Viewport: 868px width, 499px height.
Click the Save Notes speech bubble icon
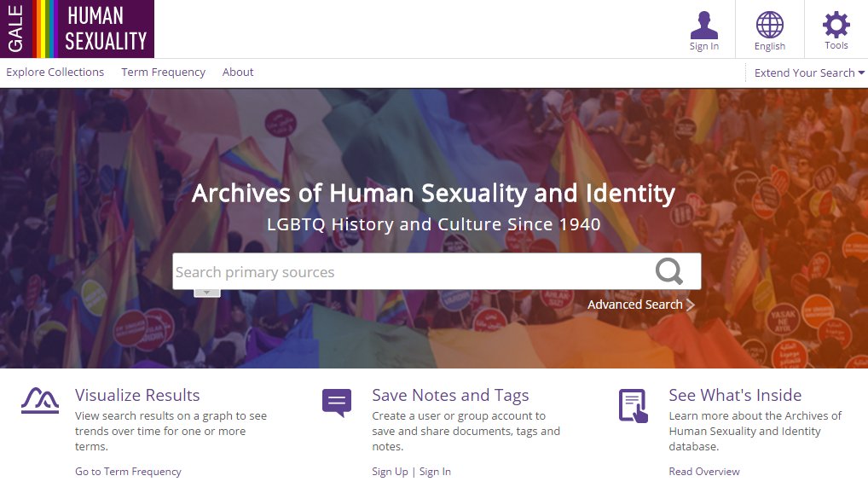point(337,403)
